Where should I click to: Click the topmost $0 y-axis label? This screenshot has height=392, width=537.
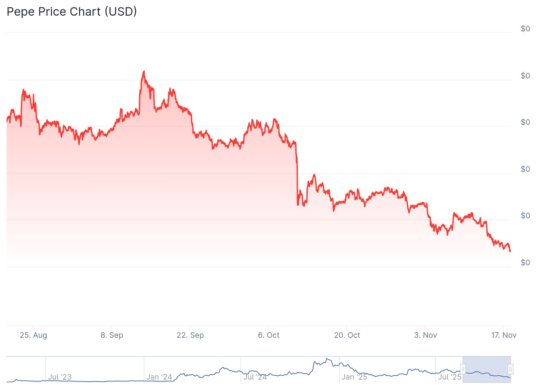[525, 29]
